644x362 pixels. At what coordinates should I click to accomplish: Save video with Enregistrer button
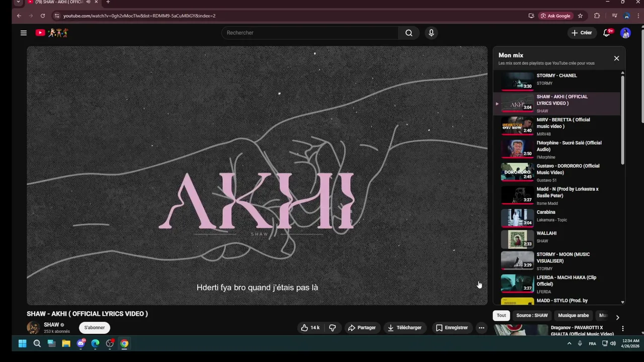[451, 328]
